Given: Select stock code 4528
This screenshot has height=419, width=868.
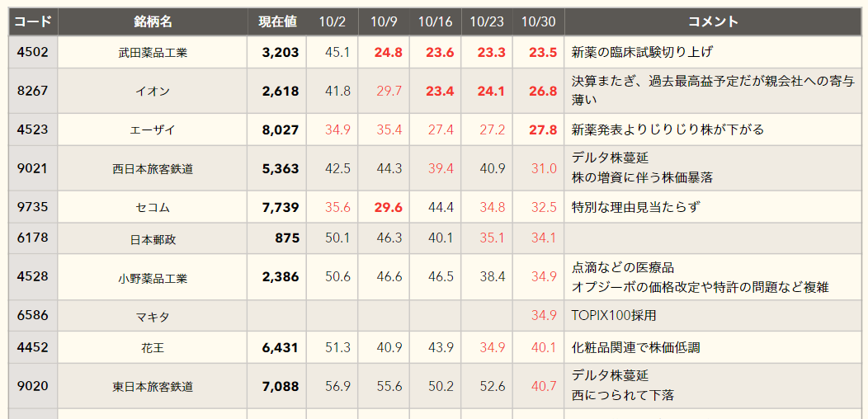Looking at the screenshot, I should coord(33,276).
